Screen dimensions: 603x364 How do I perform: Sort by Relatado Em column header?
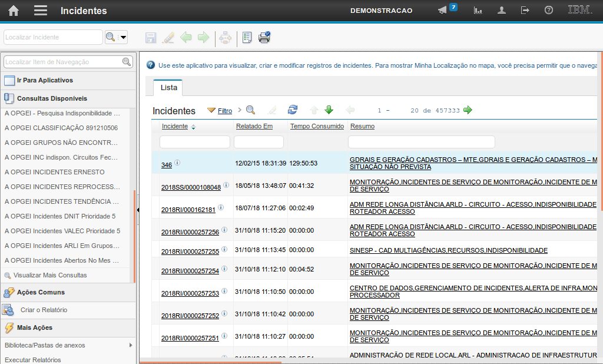coord(254,126)
